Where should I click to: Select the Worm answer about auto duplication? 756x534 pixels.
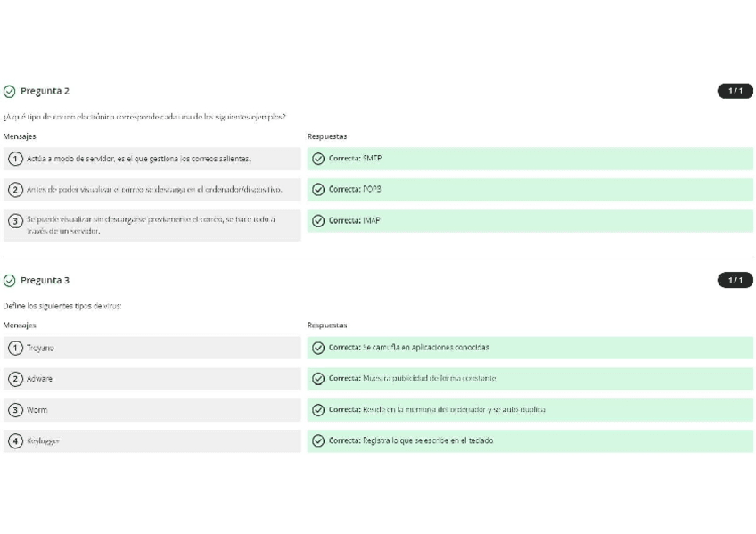[530, 410]
